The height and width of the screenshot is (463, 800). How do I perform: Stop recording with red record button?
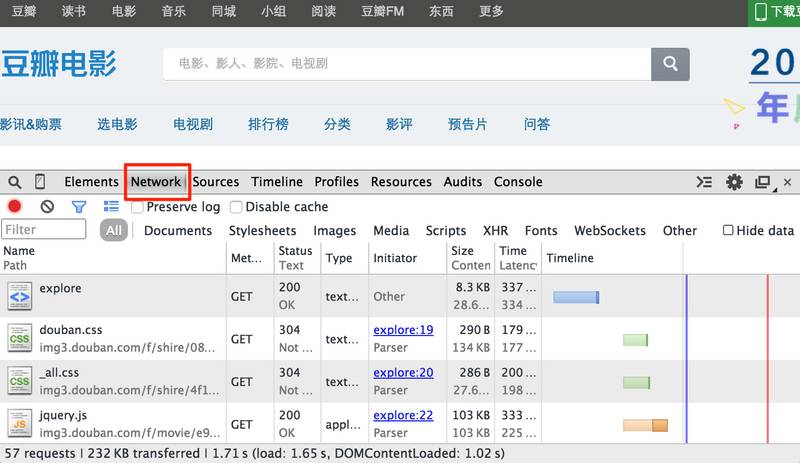click(14, 206)
